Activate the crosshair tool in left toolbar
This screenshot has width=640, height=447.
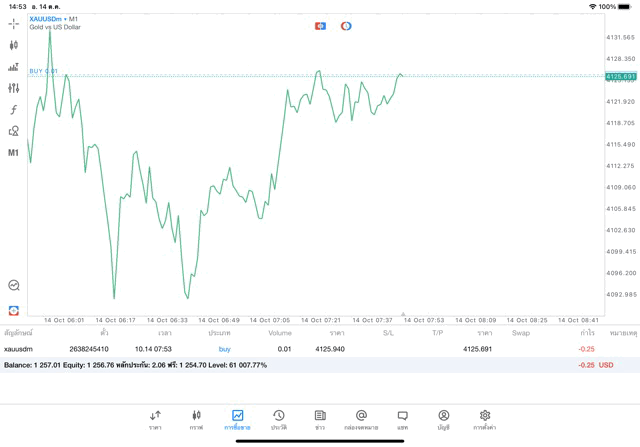[13, 23]
